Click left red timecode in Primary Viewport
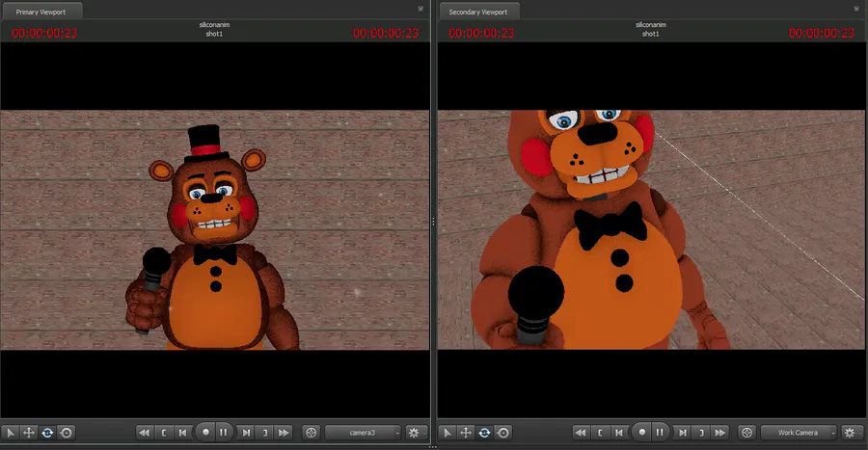Screen dimensions: 868x450 point(44,33)
